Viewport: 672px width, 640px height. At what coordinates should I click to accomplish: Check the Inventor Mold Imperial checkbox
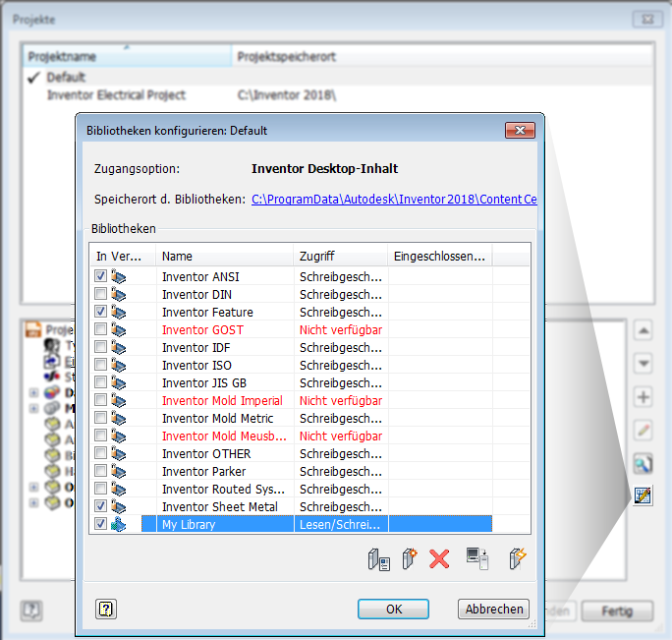tap(101, 400)
